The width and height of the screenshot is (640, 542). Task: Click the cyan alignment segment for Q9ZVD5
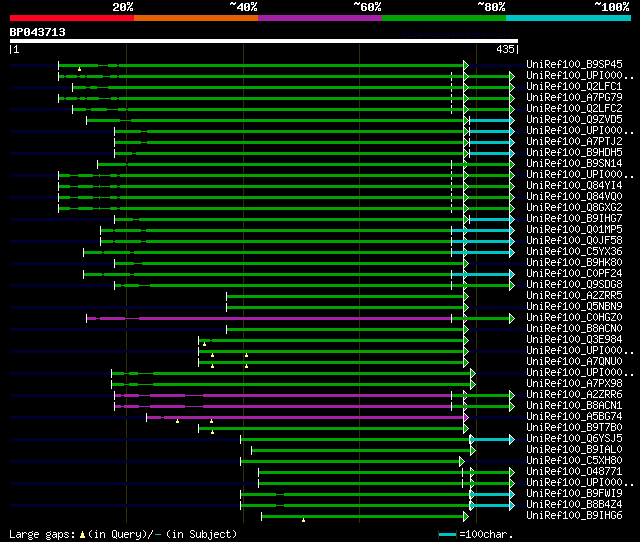[490, 120]
